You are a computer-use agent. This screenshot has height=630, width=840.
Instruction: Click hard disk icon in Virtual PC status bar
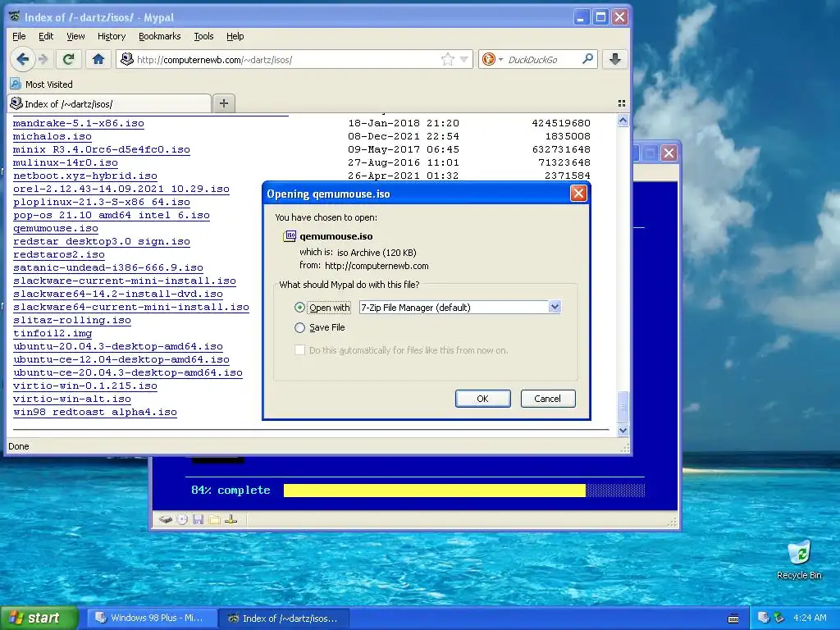166,519
